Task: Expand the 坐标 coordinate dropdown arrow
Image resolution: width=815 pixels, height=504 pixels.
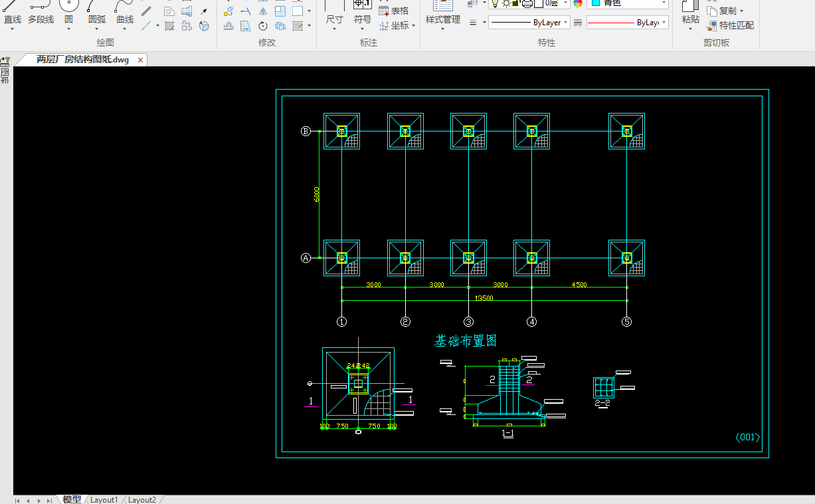Action: click(x=413, y=26)
